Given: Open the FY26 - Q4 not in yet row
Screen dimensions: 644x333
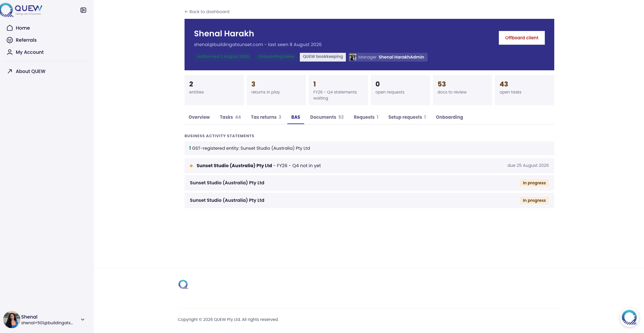Looking at the screenshot, I should click(369, 166).
